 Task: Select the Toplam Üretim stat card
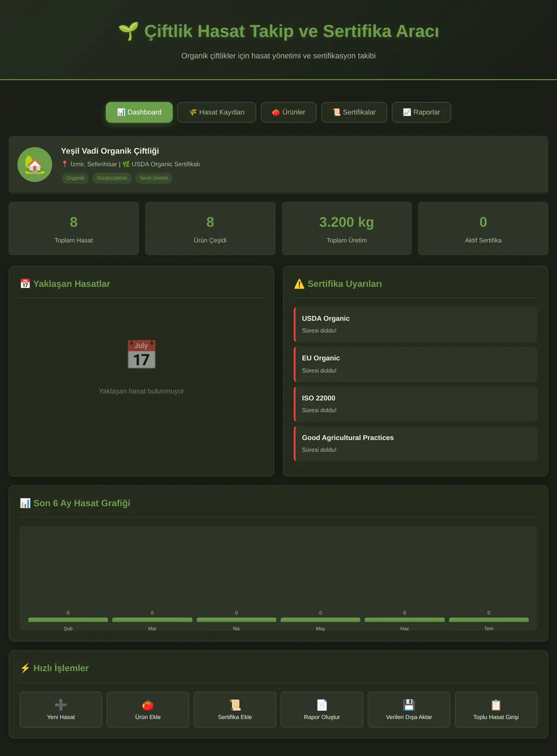(x=347, y=228)
